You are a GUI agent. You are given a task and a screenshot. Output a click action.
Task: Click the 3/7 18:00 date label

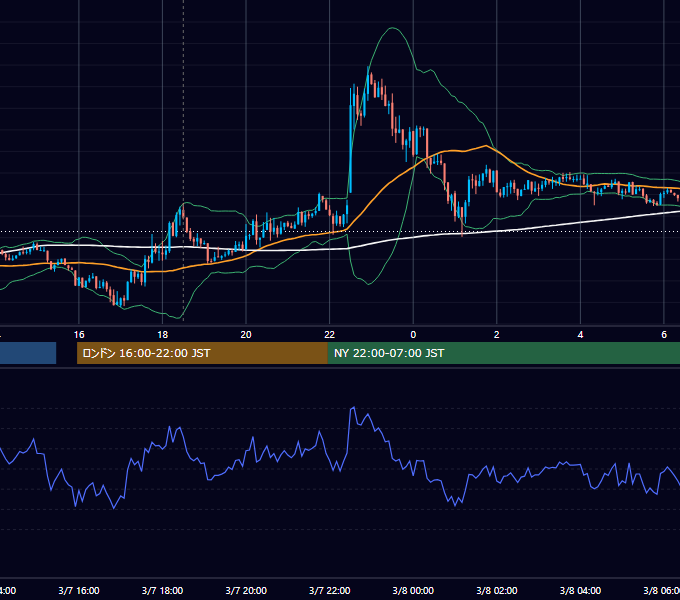click(163, 590)
